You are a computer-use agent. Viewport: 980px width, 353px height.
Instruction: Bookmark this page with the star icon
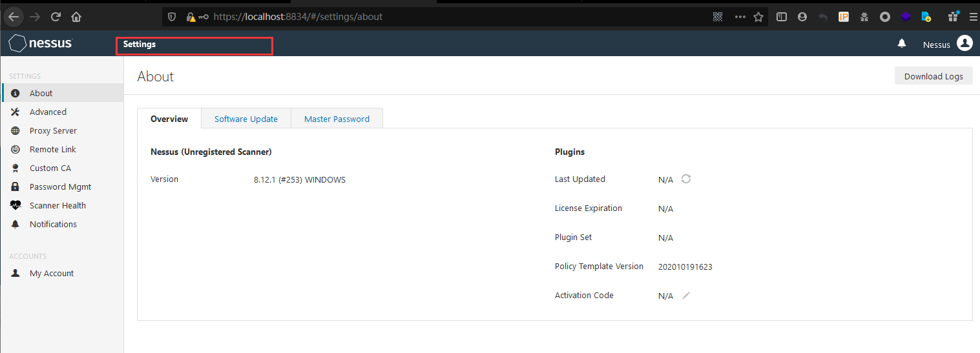click(x=758, y=17)
